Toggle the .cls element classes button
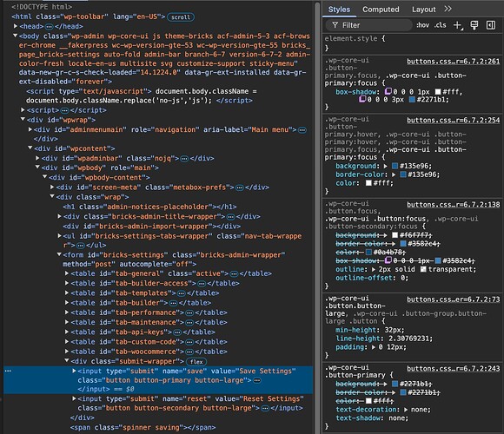The image size is (504, 434). [440, 25]
